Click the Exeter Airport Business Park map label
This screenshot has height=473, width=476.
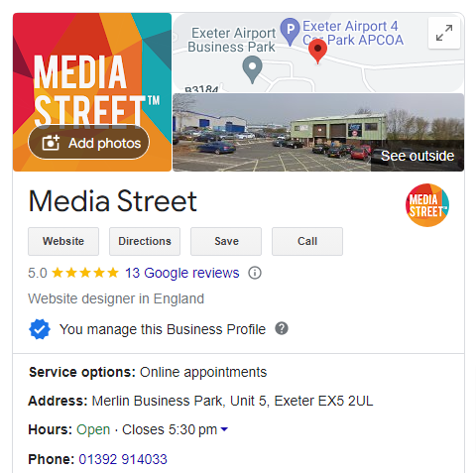coord(232,40)
